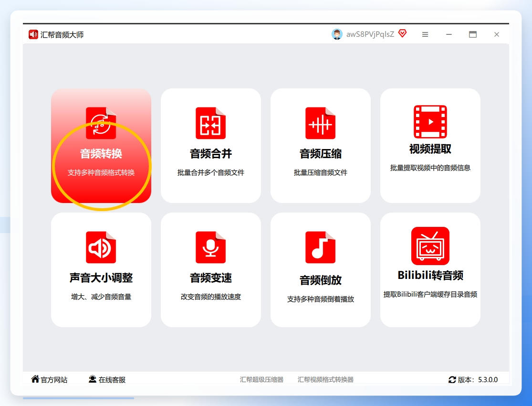Open the 官方网站 link
This screenshot has height=406, width=532.
(x=54, y=380)
